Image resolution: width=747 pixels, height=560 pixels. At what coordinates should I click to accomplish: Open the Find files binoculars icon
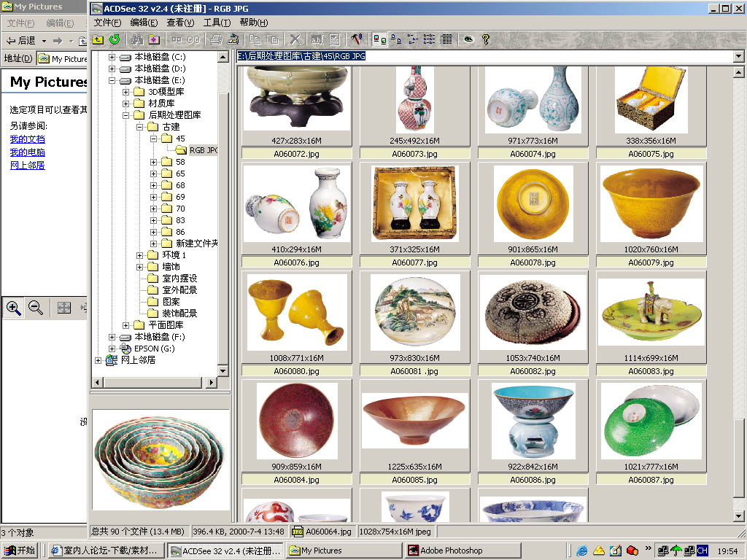coord(137,39)
